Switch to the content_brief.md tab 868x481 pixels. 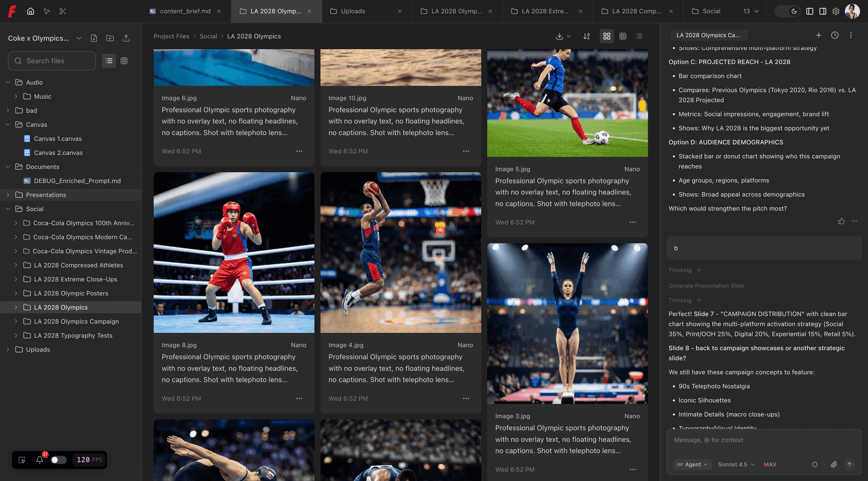(185, 11)
